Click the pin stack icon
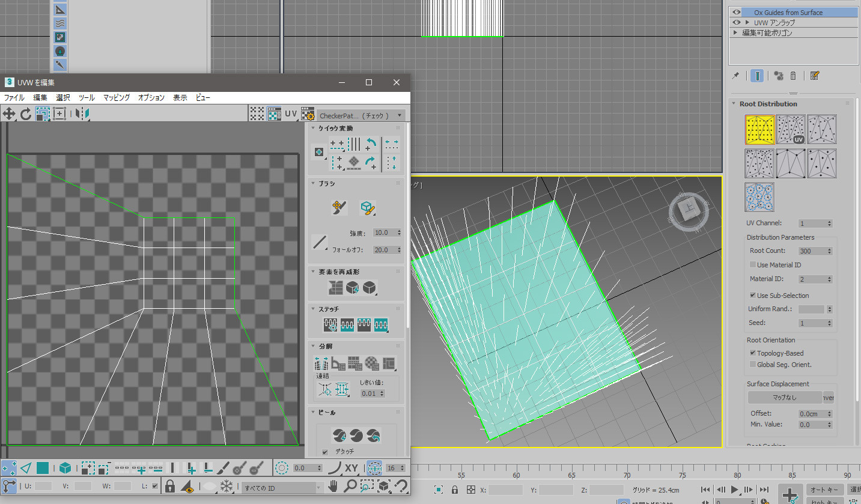This screenshot has height=504, width=861. (x=735, y=76)
